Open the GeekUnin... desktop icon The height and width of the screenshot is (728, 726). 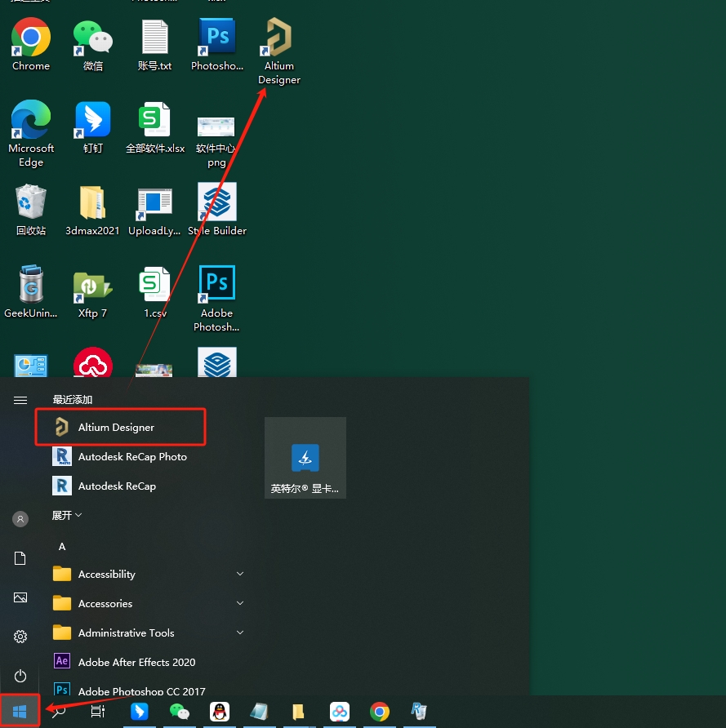click(x=31, y=291)
